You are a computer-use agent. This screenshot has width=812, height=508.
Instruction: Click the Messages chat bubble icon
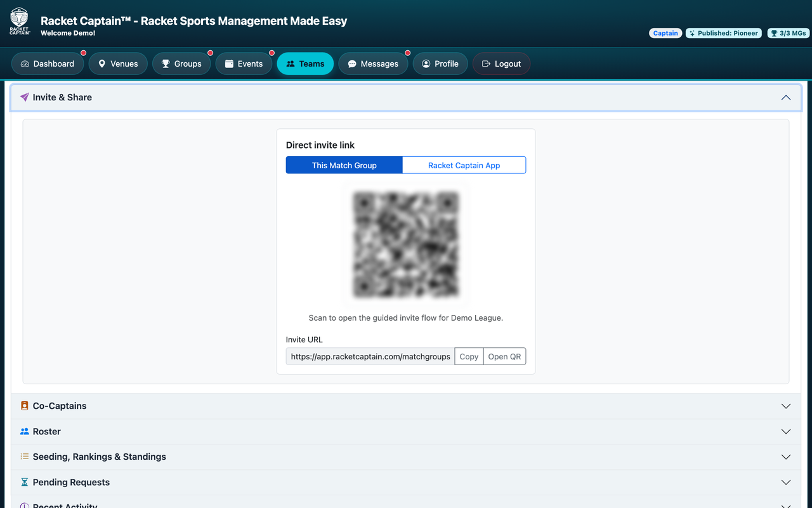(352, 63)
